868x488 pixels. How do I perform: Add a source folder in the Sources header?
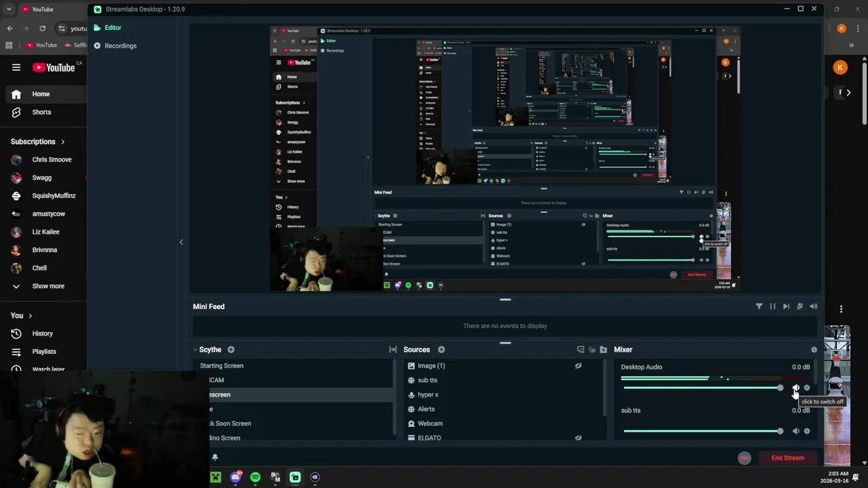point(603,350)
